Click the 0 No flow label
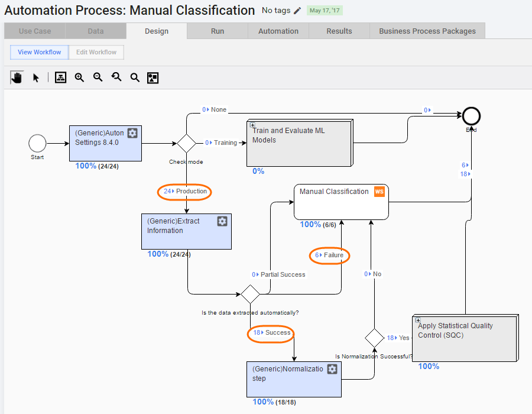The height and width of the screenshot is (414, 532). tap(372, 274)
